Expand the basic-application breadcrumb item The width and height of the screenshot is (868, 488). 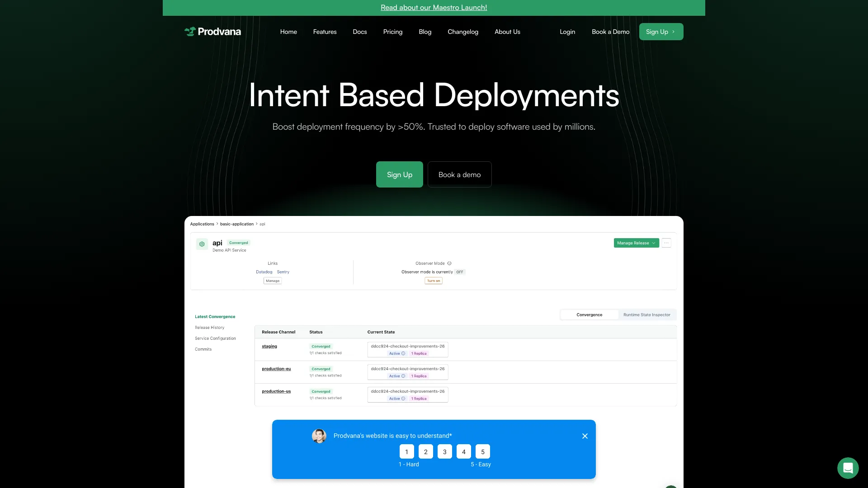(x=236, y=224)
